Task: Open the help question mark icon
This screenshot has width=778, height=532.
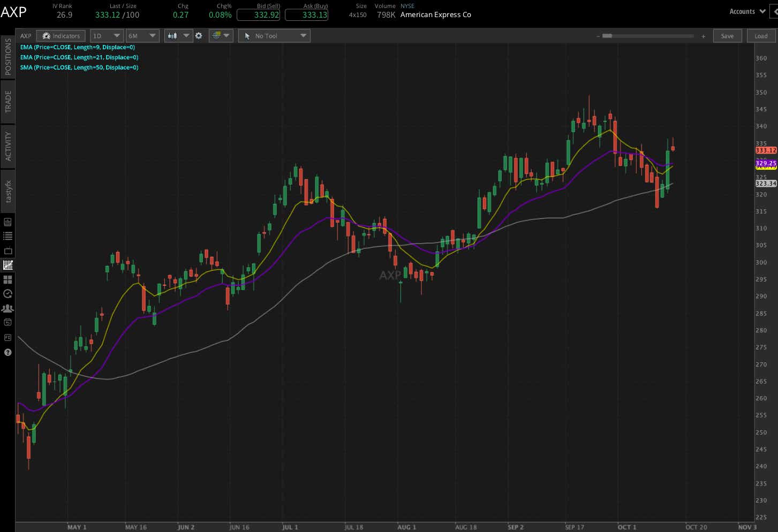Action: tap(7, 352)
